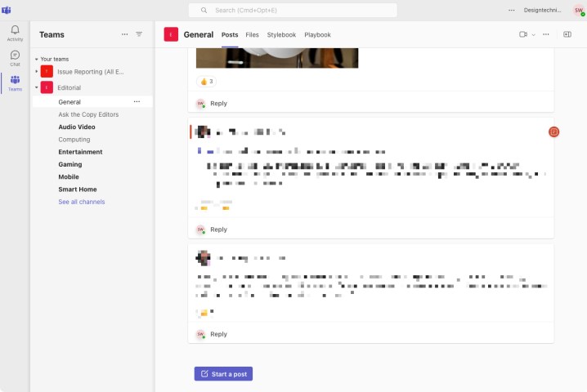Open See all channels link
The image size is (587, 392).
(82, 202)
